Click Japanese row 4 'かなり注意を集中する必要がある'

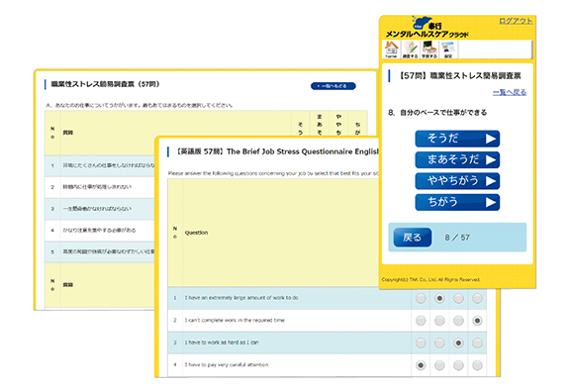pyautogui.click(x=99, y=230)
